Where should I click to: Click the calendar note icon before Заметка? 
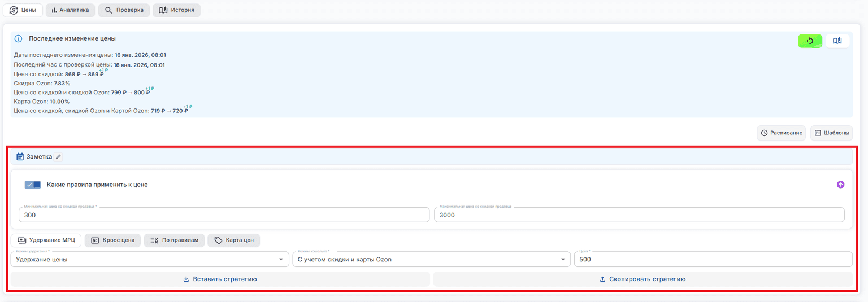[x=20, y=157]
